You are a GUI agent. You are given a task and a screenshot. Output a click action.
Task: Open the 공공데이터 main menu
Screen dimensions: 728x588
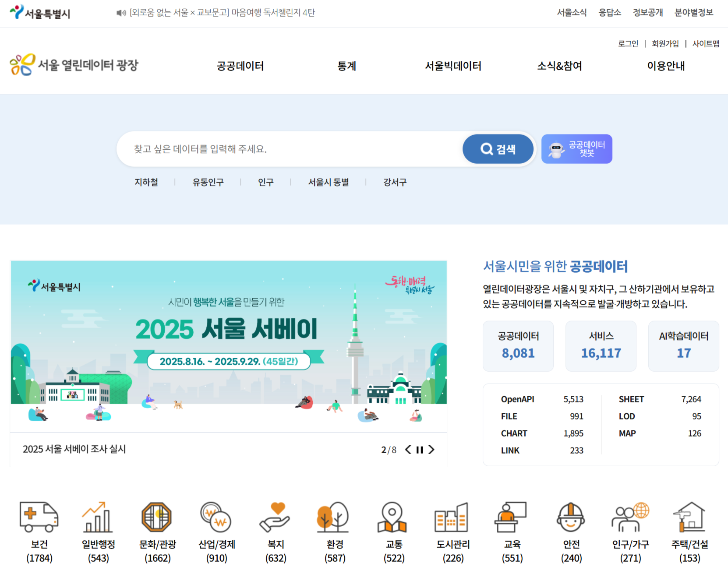pyautogui.click(x=240, y=66)
